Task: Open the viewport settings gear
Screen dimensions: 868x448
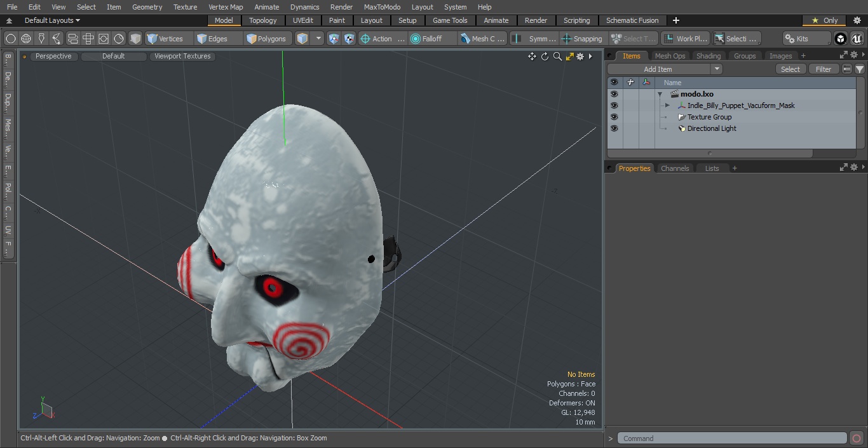Action: coord(580,57)
